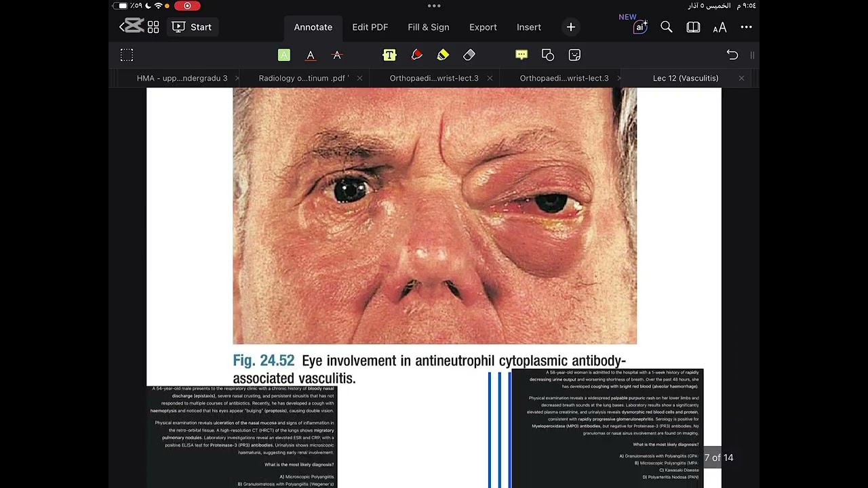Tap the eye involvement patient photo
The image size is (868, 488).
[435, 216]
